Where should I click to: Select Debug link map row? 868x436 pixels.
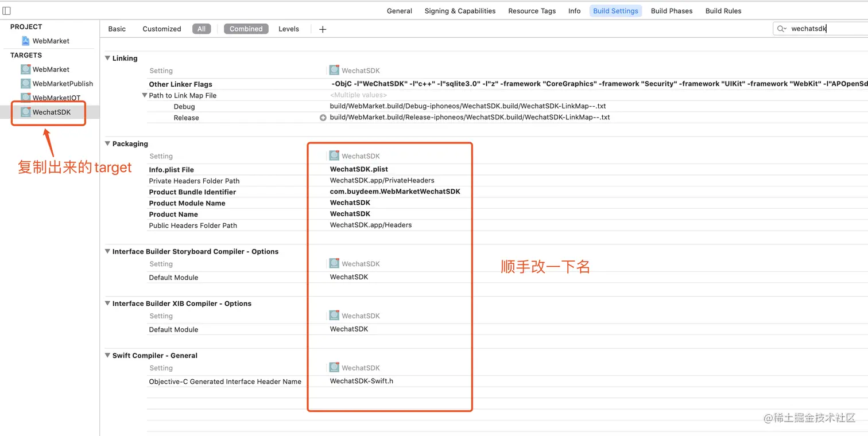(x=184, y=107)
